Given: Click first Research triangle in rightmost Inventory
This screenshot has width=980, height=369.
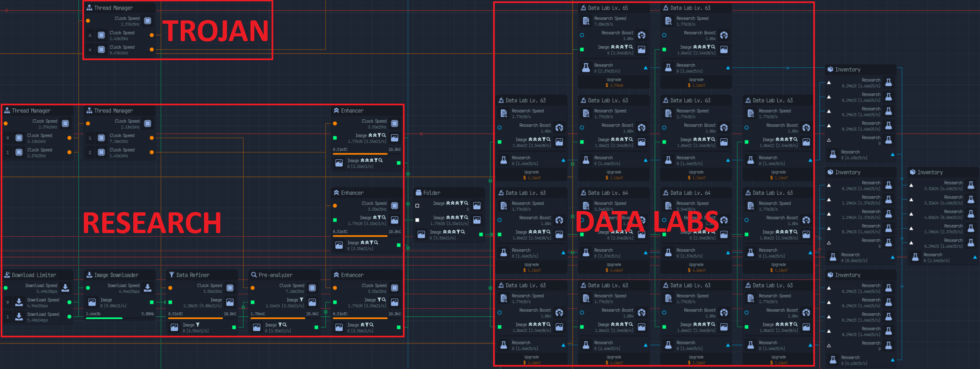Looking at the screenshot, I should 911,186.
